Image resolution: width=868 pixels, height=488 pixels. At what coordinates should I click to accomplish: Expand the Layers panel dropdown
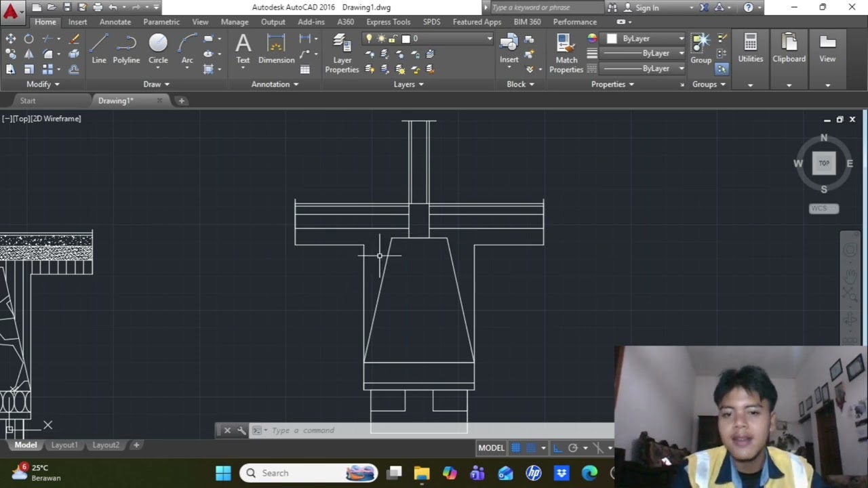point(408,84)
